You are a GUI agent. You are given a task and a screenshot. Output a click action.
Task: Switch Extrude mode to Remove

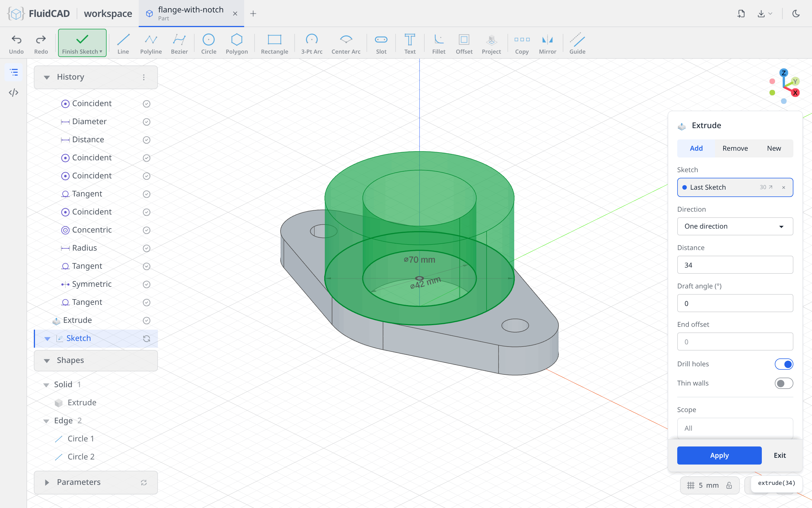[735, 148]
